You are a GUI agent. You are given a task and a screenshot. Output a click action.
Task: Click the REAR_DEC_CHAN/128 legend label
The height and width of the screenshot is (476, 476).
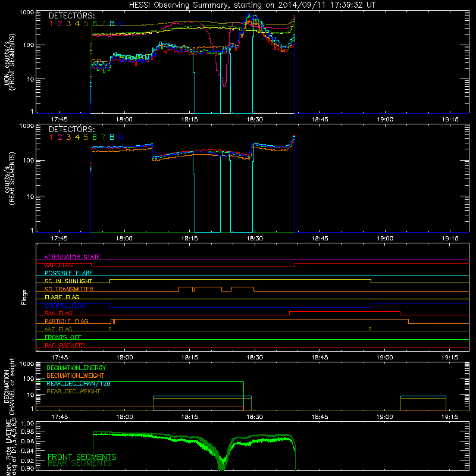79,384
